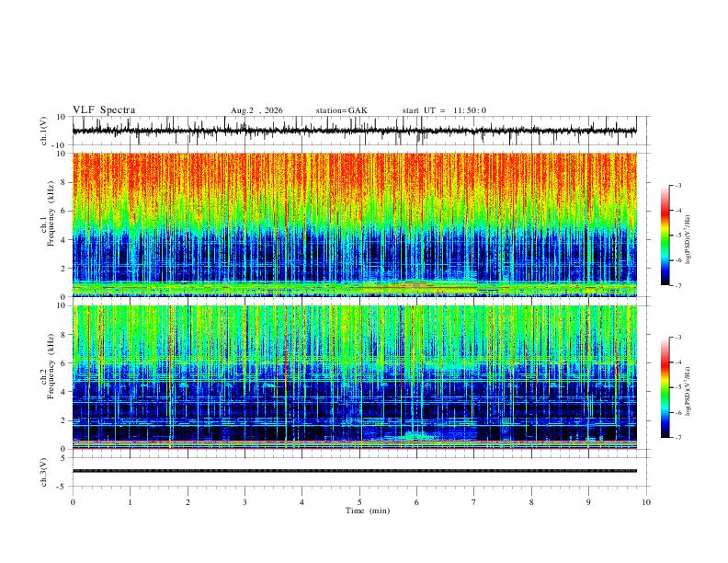Screen dimensions: 728x563
Task: Click the 'VLF Spectra' title text
Action: pyautogui.click(x=104, y=110)
